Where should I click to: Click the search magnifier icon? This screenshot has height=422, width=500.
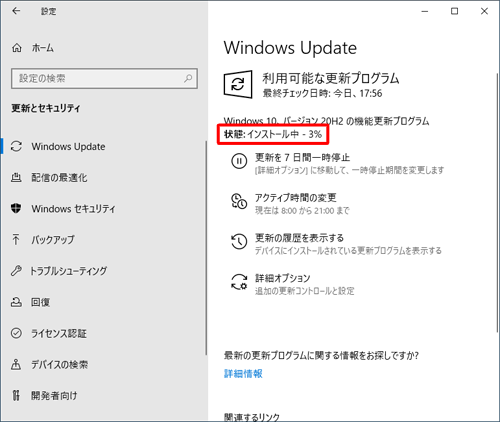tap(188, 78)
